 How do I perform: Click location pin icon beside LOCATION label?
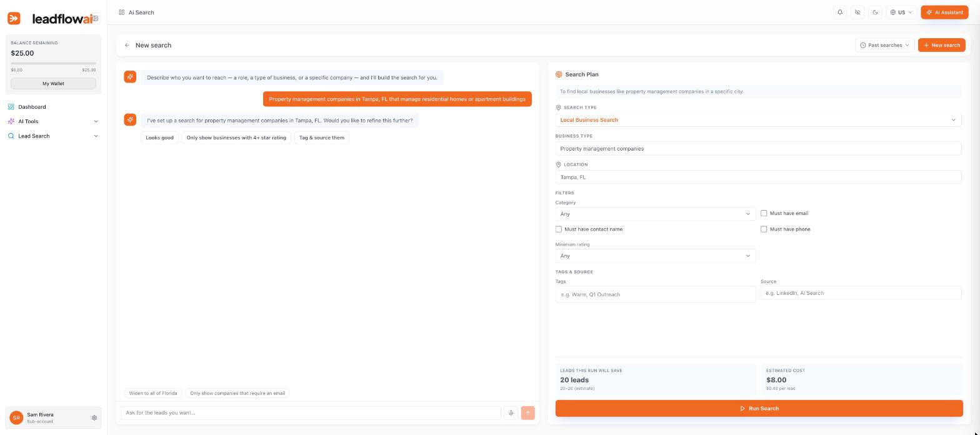tap(558, 164)
